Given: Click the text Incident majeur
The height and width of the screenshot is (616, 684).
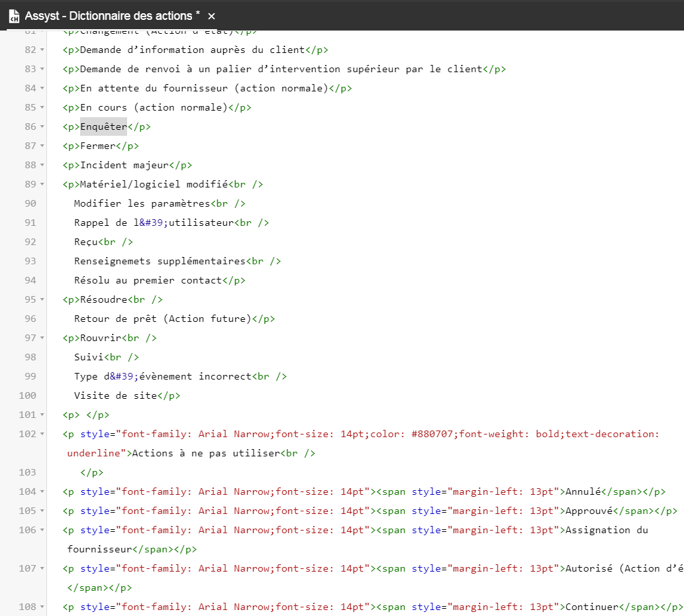Looking at the screenshot, I should coord(124,165).
